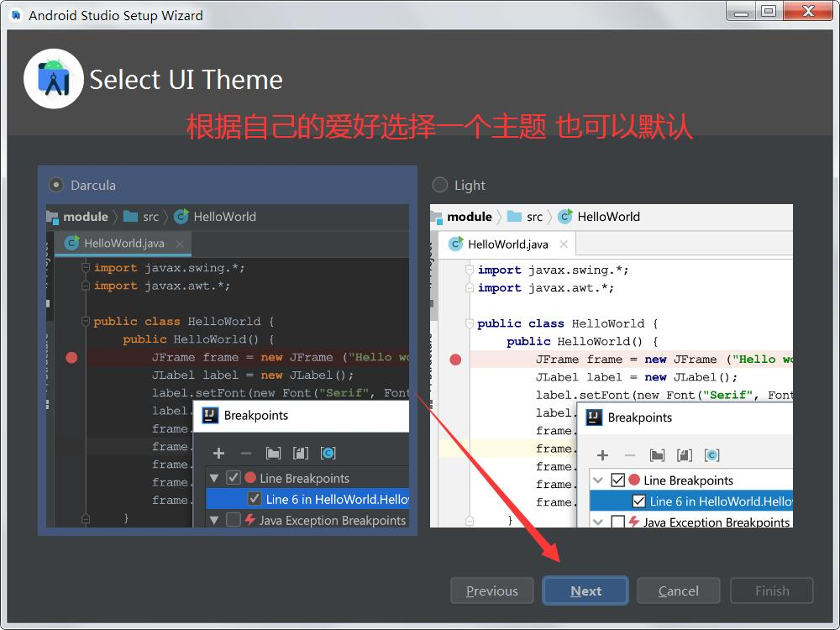
Task: Close HelloWorld.java tab in Light preview
Action: [x=564, y=244]
